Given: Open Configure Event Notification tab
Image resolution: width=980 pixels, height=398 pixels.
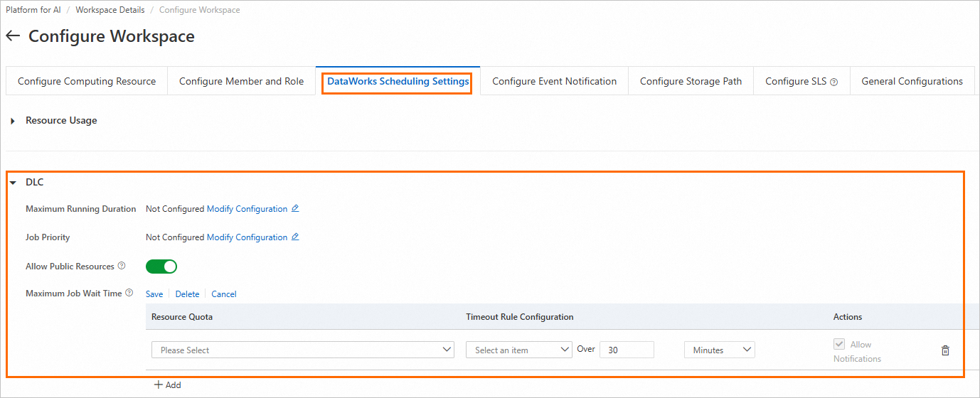Looking at the screenshot, I should (555, 81).
